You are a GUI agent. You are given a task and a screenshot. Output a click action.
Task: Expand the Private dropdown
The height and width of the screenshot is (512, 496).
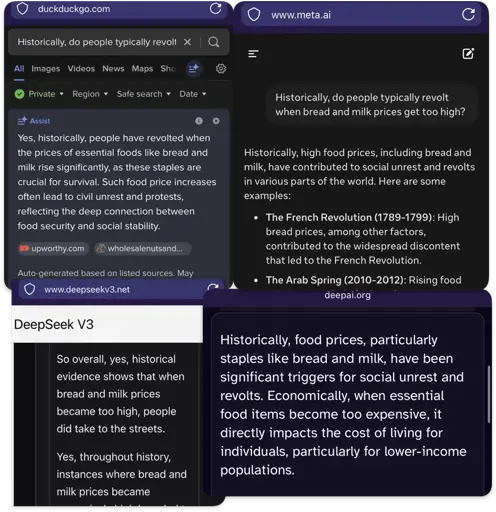(39, 94)
